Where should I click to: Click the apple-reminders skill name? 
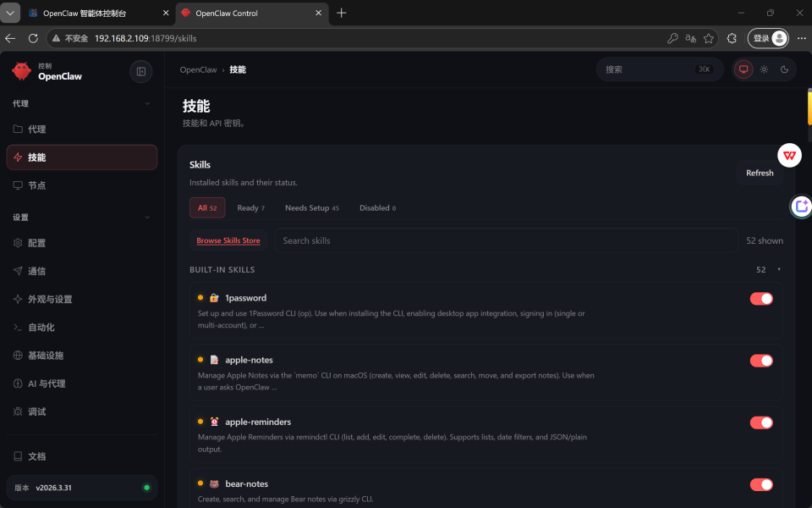pyautogui.click(x=258, y=422)
